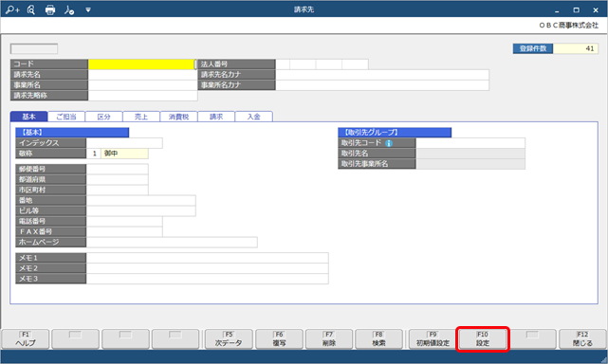Select the 請求 tab
The width and height of the screenshot is (608, 364).
216,117
